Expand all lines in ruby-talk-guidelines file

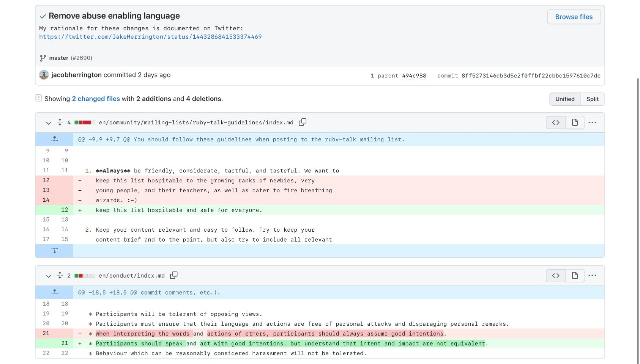coord(60,122)
